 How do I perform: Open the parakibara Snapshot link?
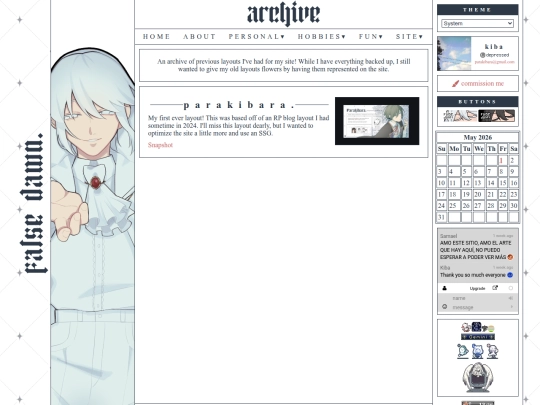click(x=160, y=145)
